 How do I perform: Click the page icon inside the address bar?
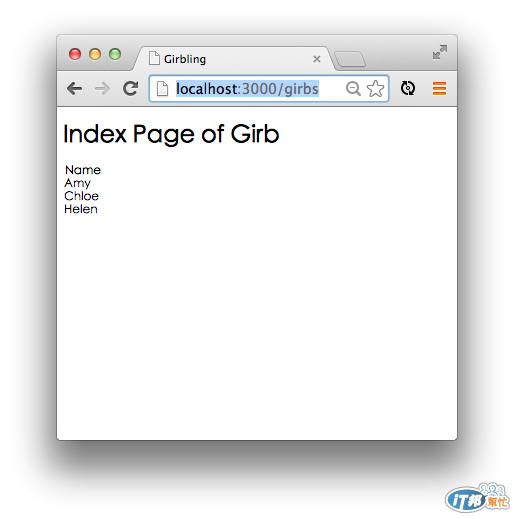pos(162,89)
